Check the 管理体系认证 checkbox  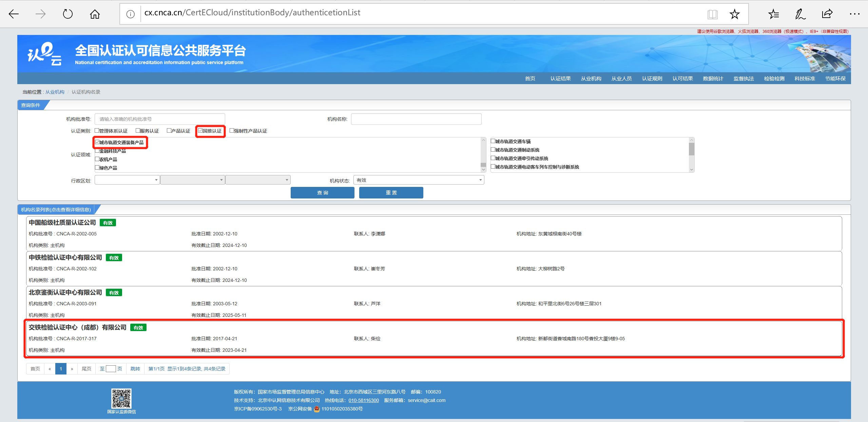(x=97, y=131)
